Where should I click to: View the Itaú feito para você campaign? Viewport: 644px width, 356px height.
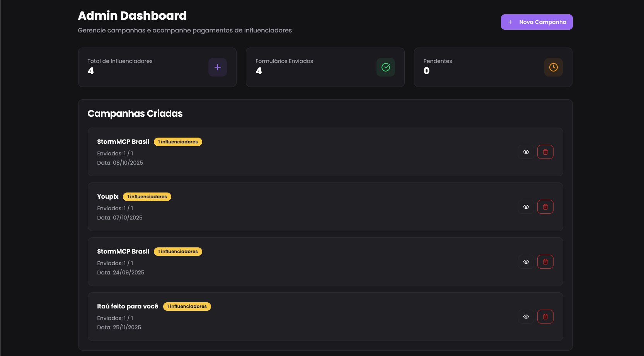pyautogui.click(x=526, y=317)
